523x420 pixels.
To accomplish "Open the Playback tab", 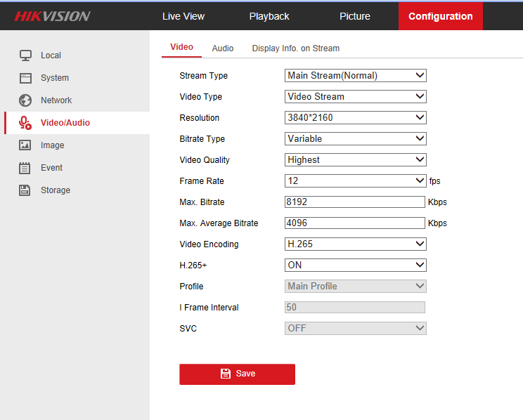I will (x=269, y=16).
